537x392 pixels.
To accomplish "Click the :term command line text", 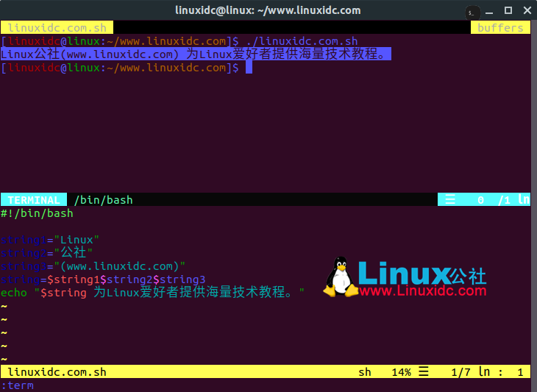I will pyautogui.click(x=18, y=385).
